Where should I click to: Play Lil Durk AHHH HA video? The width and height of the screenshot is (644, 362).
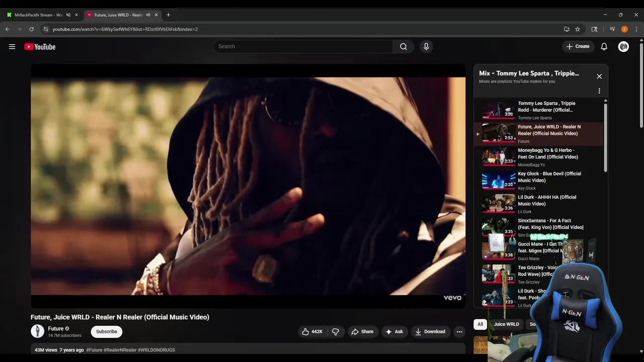499,204
